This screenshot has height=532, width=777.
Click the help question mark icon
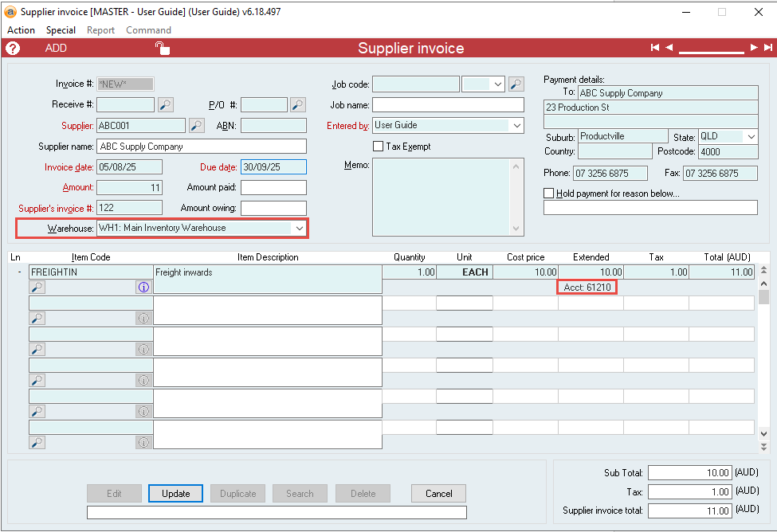(13, 48)
